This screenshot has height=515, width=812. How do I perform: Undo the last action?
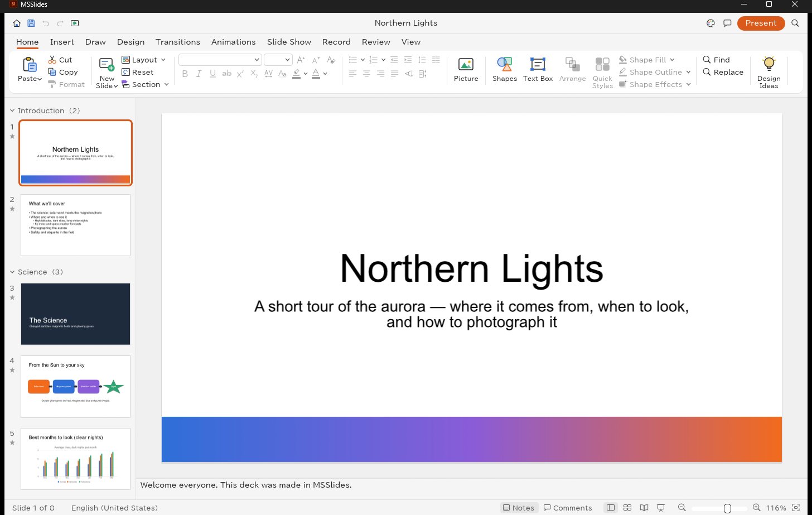pos(46,23)
